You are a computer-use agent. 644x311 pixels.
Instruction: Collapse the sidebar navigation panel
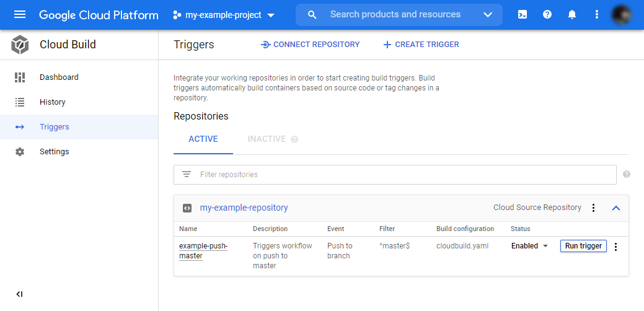(19, 294)
